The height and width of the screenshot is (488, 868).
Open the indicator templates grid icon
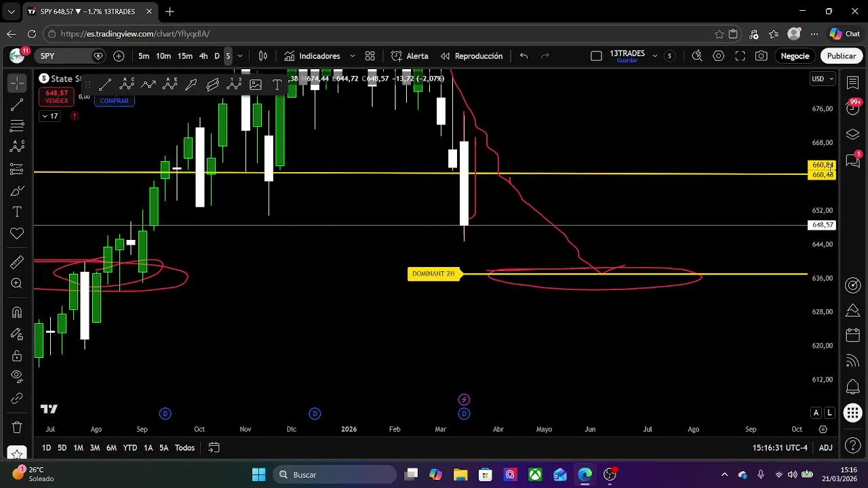[370, 56]
